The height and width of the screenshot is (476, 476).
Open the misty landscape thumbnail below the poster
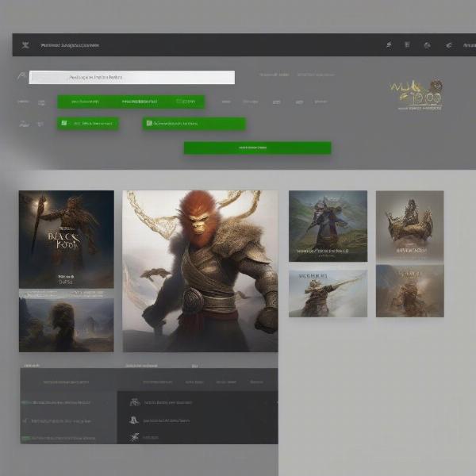[67, 324]
